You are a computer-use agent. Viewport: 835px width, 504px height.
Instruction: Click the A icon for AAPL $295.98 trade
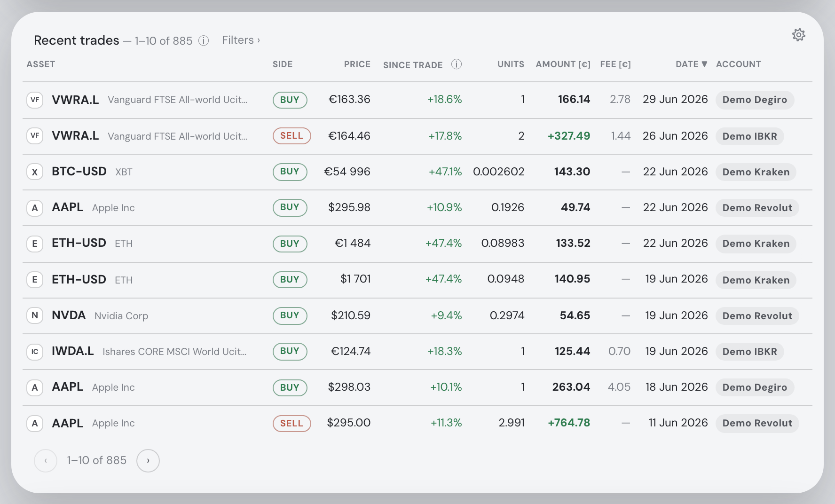pyautogui.click(x=35, y=208)
